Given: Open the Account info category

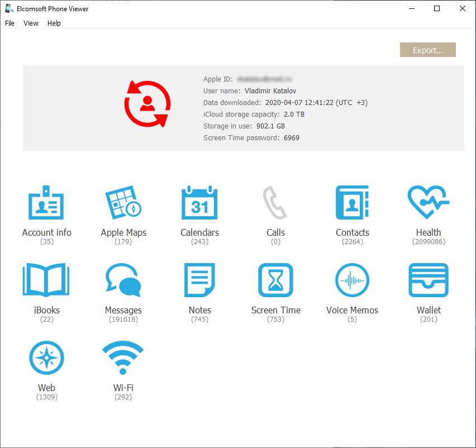Looking at the screenshot, I should [x=46, y=203].
